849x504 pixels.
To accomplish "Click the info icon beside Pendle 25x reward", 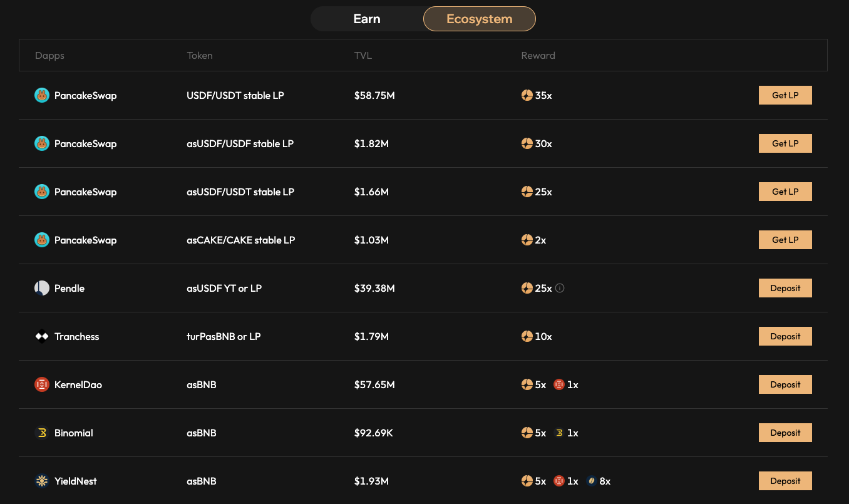I will click(560, 288).
